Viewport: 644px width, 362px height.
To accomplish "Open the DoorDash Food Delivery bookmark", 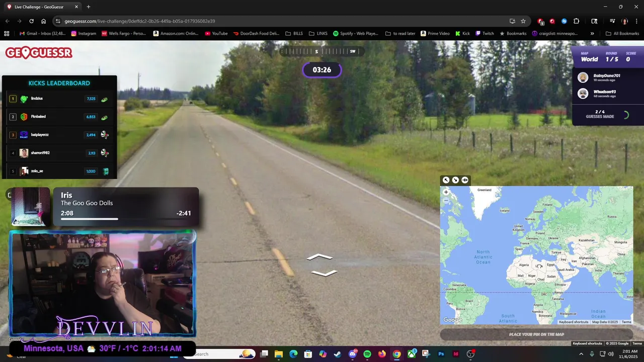I will pos(256,34).
